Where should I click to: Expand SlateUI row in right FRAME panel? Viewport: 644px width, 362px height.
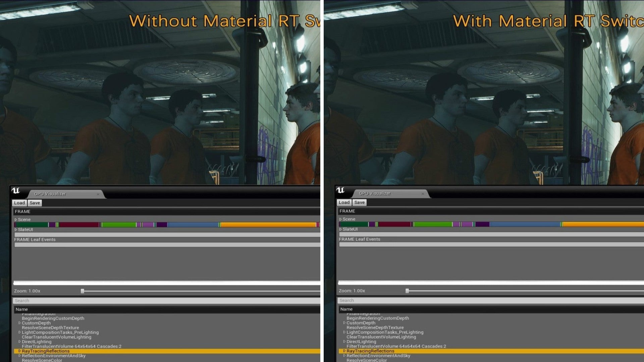(340, 229)
